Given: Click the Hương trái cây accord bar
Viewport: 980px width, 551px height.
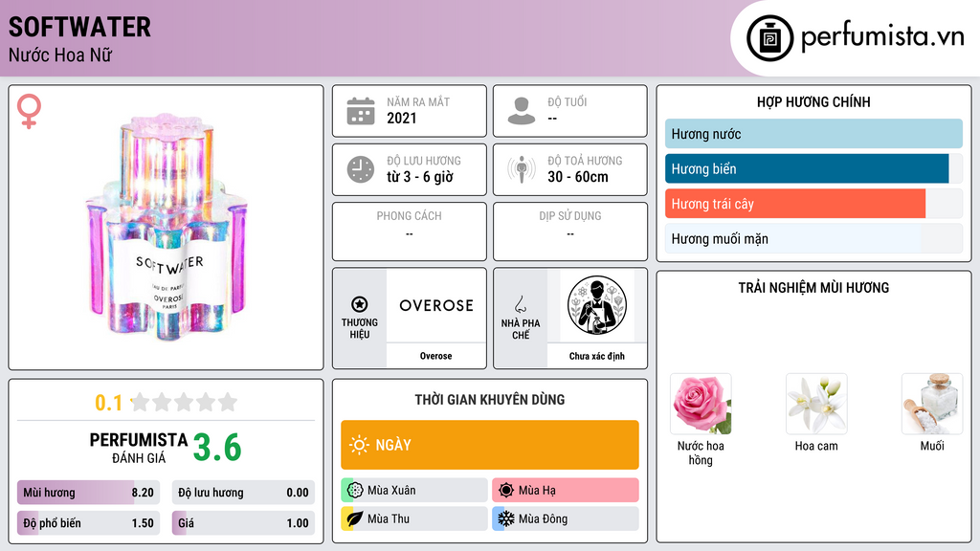Looking at the screenshot, I should click(x=813, y=204).
